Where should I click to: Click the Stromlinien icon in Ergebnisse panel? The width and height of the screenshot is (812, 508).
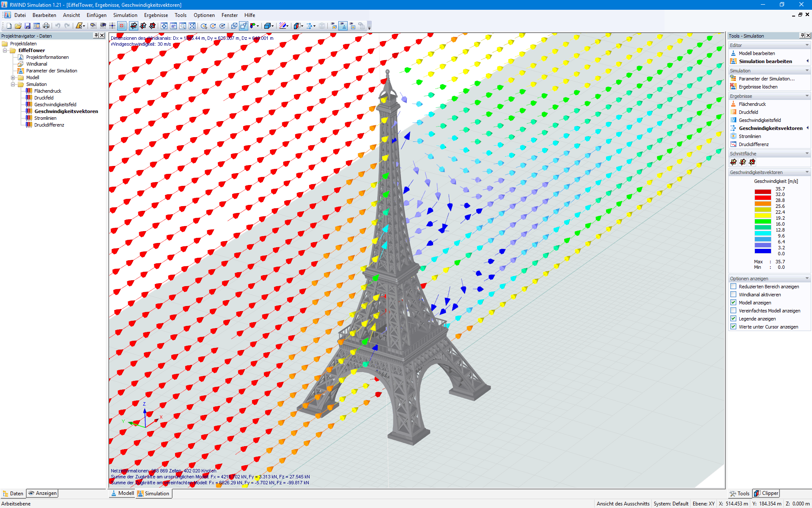point(733,136)
